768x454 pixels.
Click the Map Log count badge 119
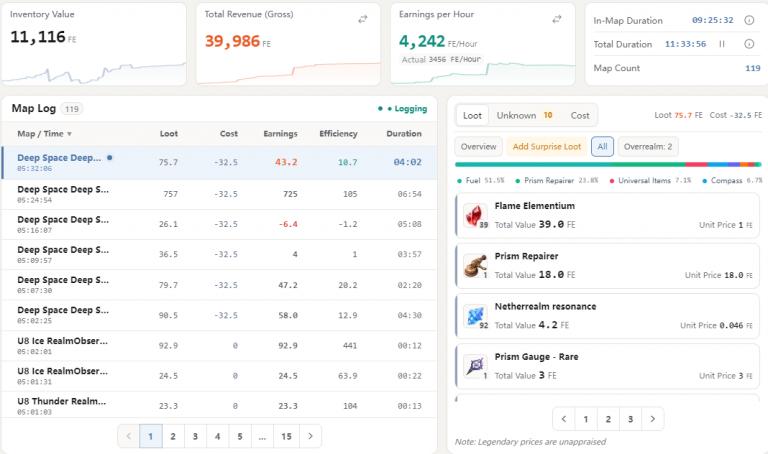coord(72,109)
